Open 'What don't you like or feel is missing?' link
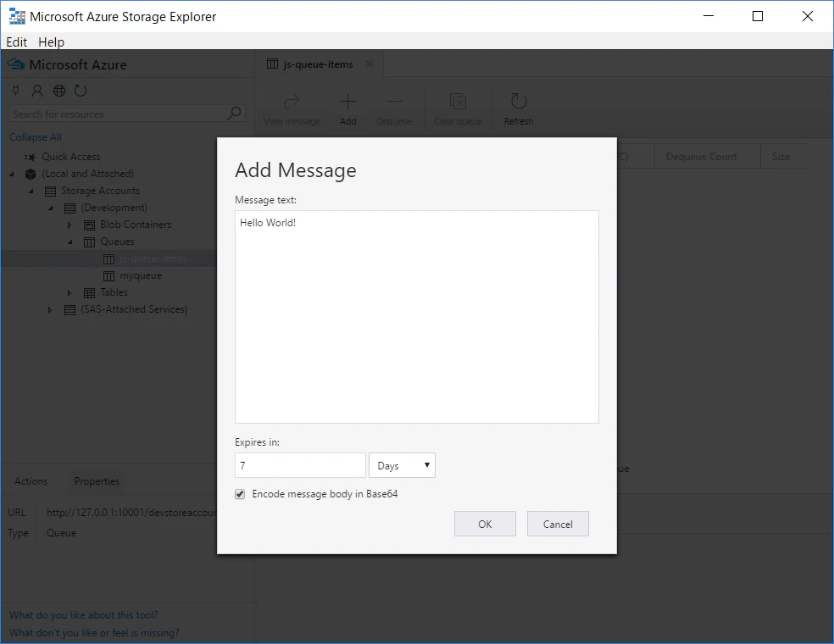The width and height of the screenshot is (834, 644). point(94,633)
